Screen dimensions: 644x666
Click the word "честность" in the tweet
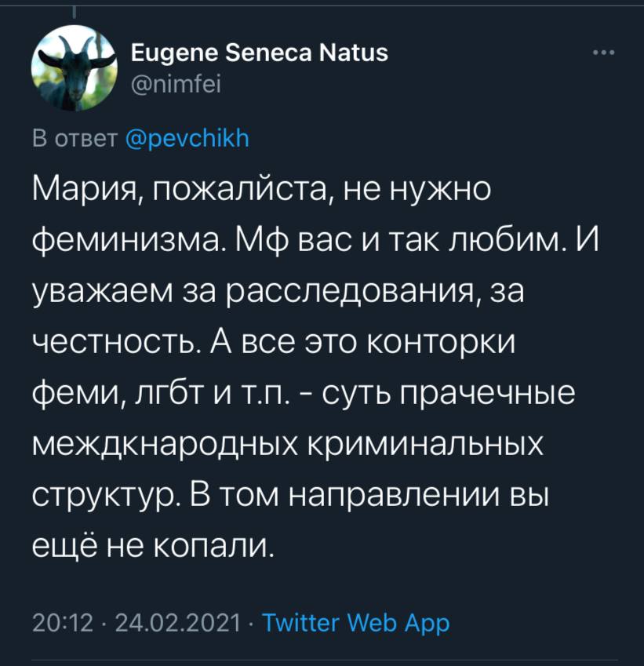coord(116,343)
